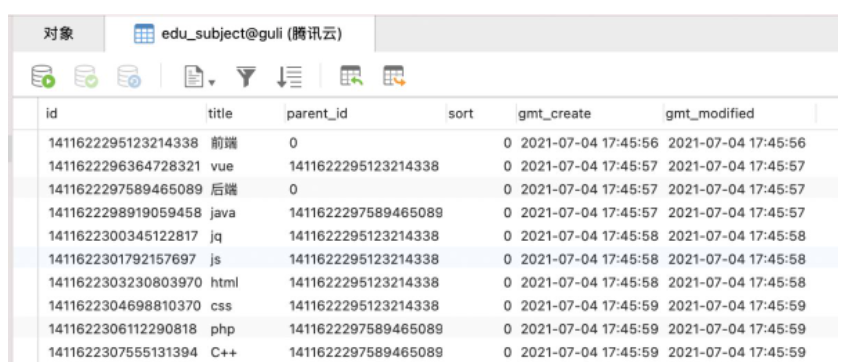Click the title column header
846x362 pixels.
pyautogui.click(x=220, y=114)
